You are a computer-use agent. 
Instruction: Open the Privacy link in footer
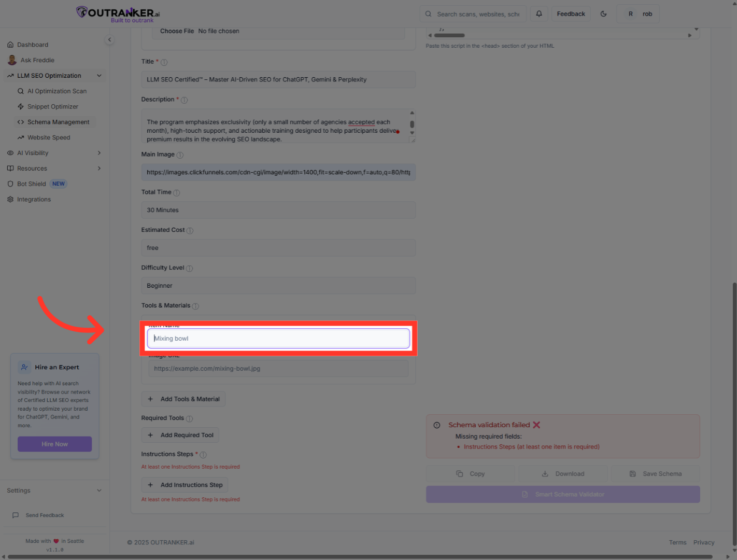(704, 543)
